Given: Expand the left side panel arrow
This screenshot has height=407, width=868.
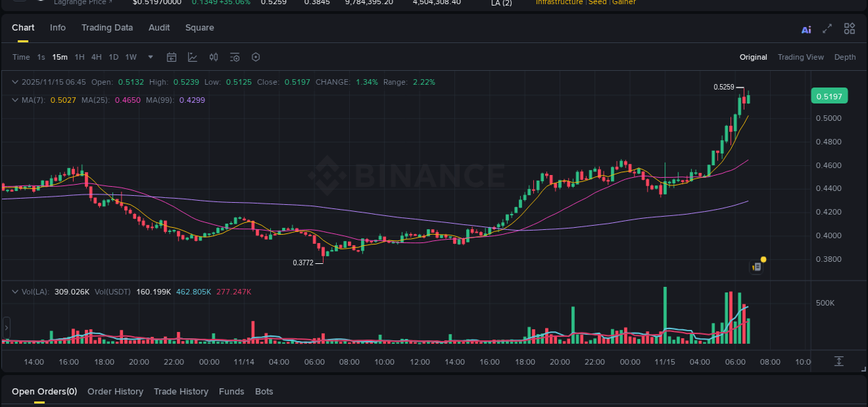Looking at the screenshot, I should 6,326.
